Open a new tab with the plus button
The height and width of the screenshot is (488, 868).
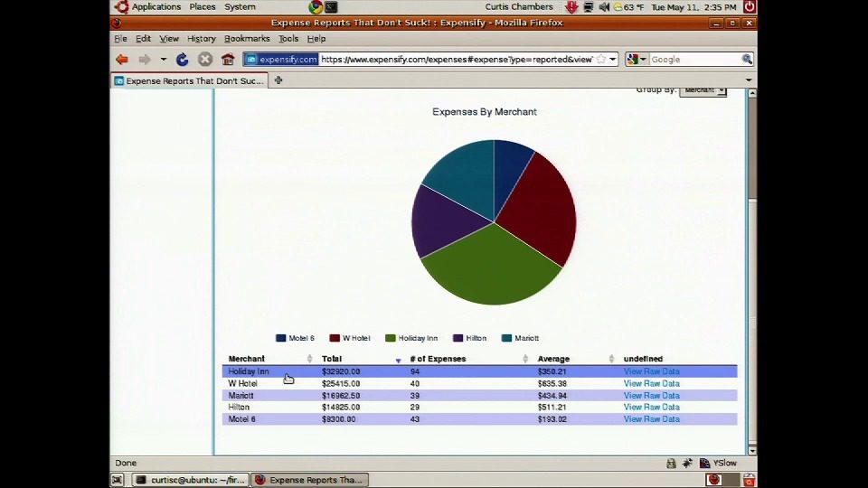[x=278, y=80]
